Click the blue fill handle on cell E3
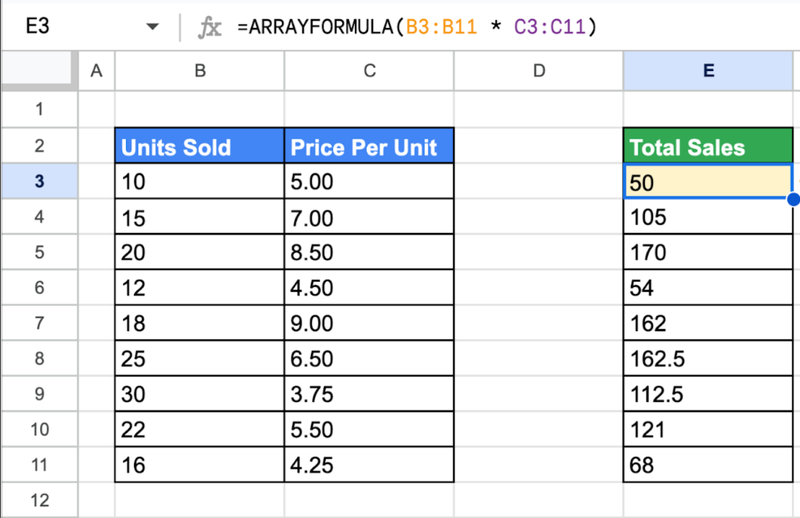This screenshot has width=800, height=518. tap(793, 199)
